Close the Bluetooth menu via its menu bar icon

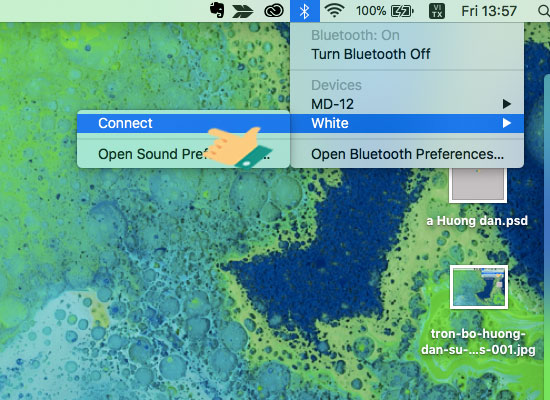tap(305, 11)
